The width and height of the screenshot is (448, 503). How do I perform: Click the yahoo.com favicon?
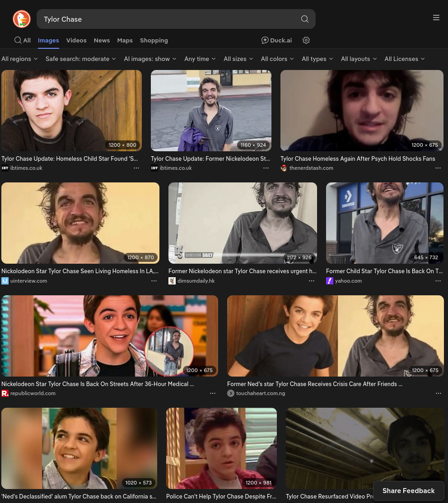point(330,281)
